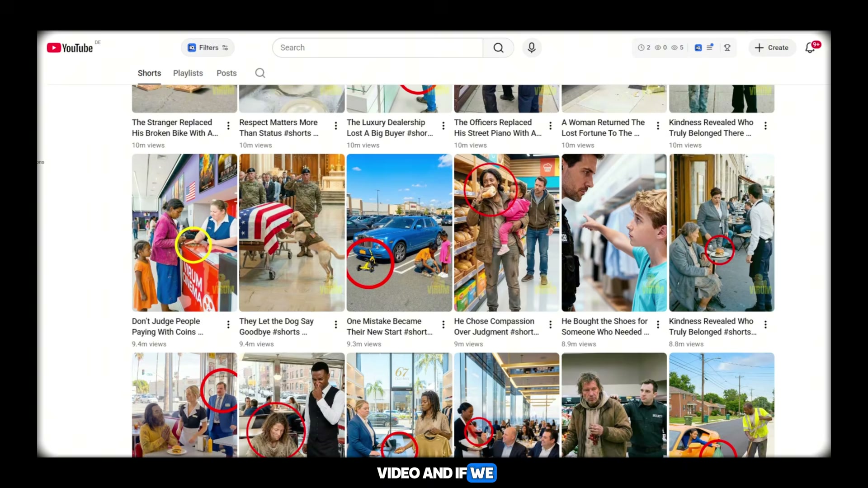Start voice search with the microphone

532,47
